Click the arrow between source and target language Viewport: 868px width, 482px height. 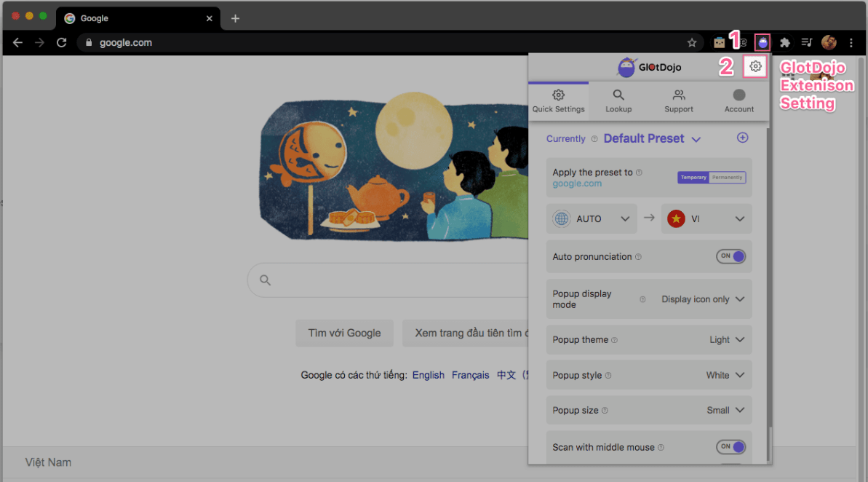[649, 218]
